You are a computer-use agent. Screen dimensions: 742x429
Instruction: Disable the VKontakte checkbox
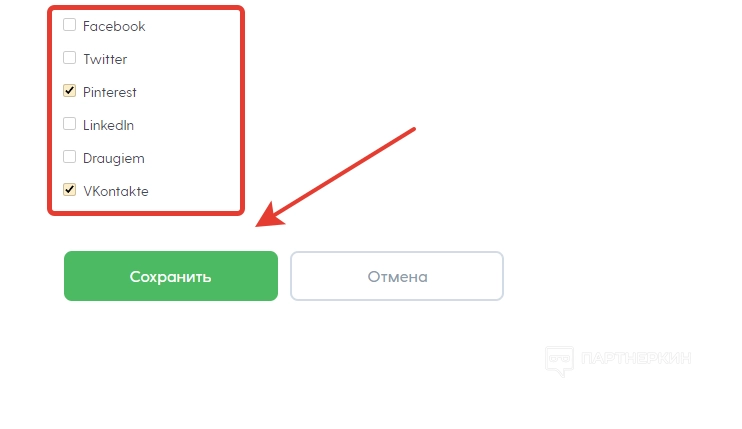tap(70, 190)
